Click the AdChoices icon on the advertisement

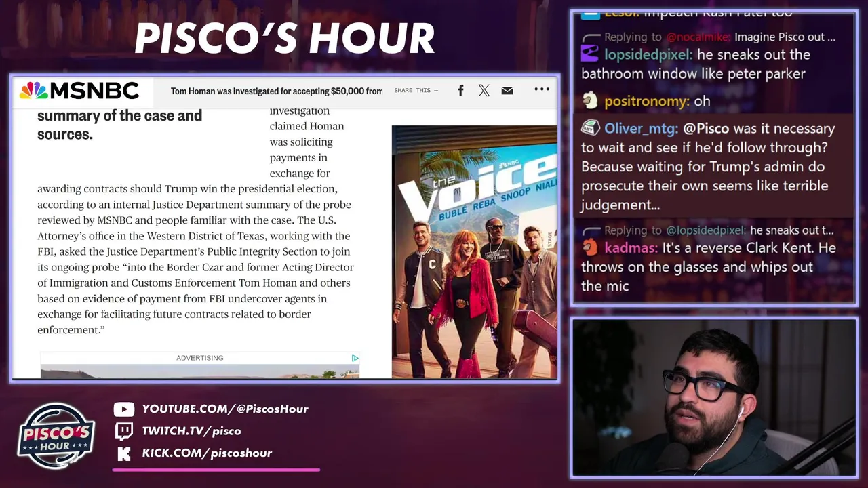tap(355, 358)
